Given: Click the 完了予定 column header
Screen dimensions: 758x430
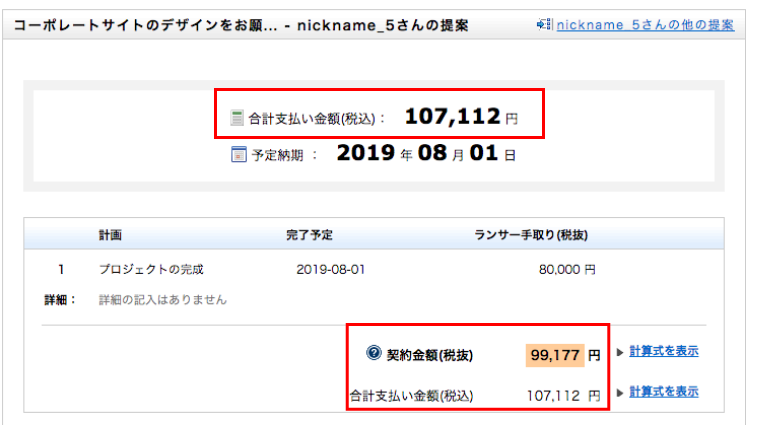Looking at the screenshot, I should click(x=309, y=235).
